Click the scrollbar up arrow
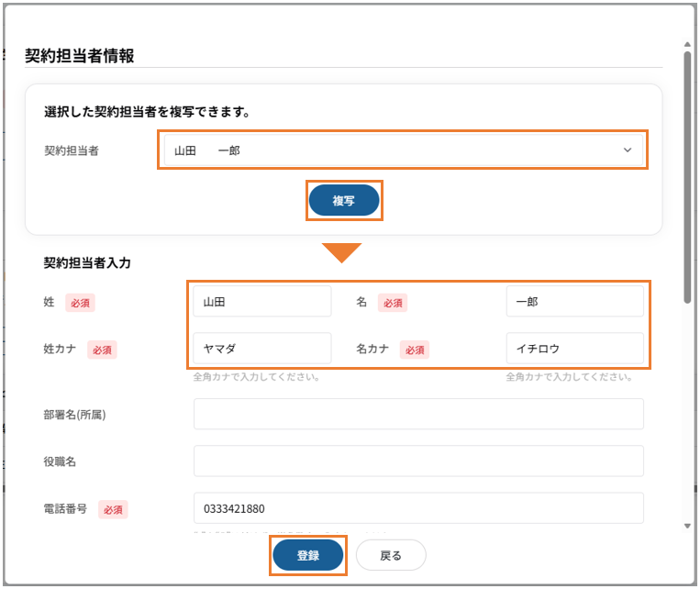Screen dimensions: 700x589 pos(687,44)
